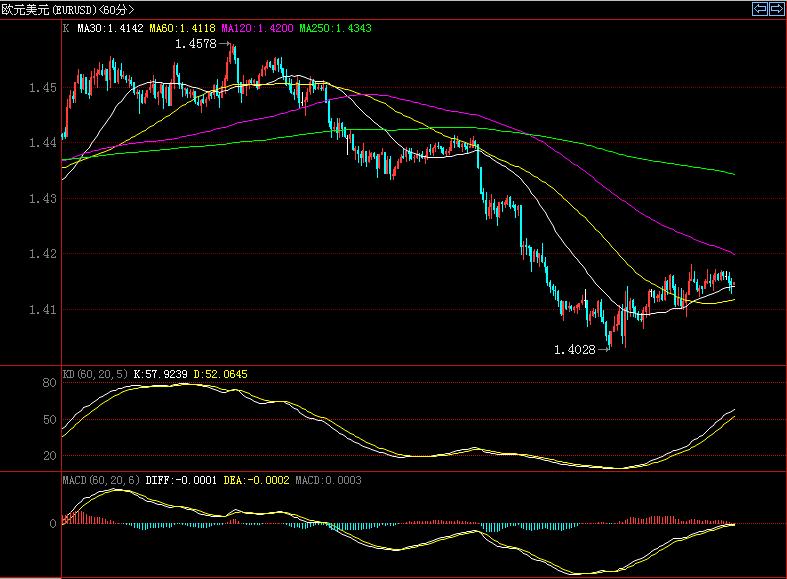This screenshot has height=579, width=787.
Task: Click the K:57.9239 value
Action: click(161, 374)
